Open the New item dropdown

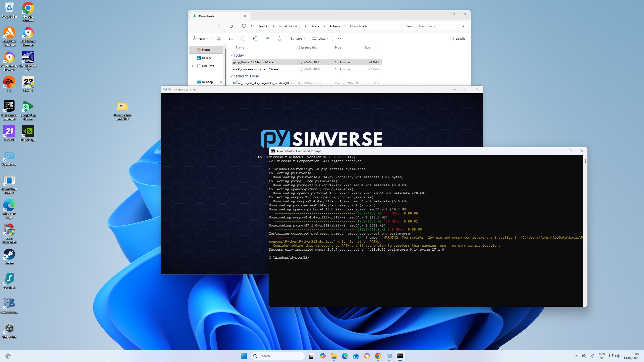200,38
